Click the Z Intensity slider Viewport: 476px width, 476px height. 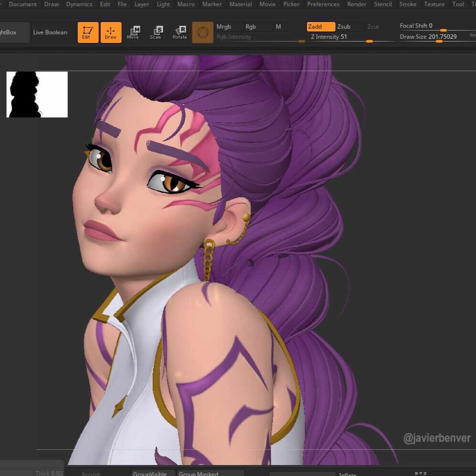pyautogui.click(x=351, y=37)
